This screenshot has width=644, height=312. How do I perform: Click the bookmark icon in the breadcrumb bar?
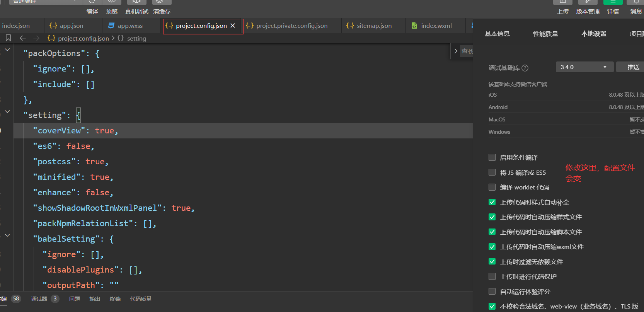tap(8, 38)
